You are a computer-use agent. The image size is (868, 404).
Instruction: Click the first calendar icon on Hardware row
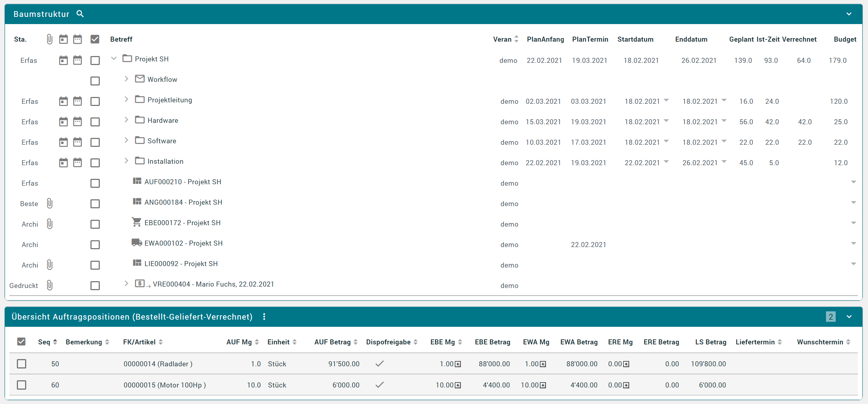pyautogui.click(x=64, y=122)
